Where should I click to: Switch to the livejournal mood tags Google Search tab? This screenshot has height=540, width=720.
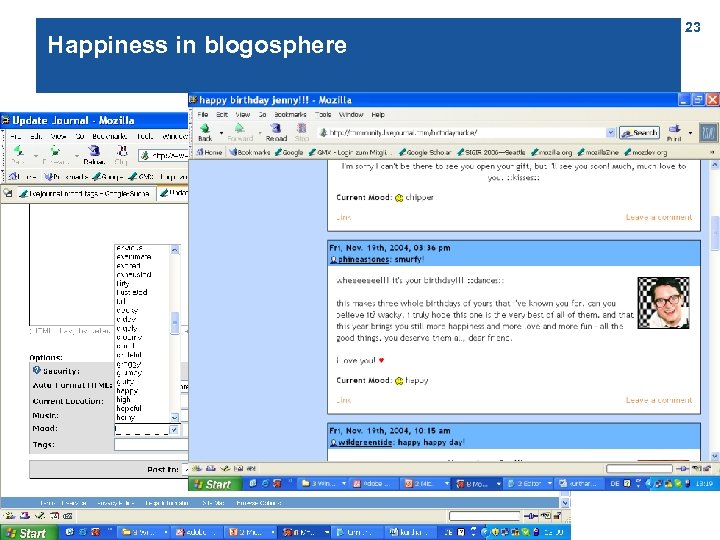pyautogui.click(x=85, y=194)
